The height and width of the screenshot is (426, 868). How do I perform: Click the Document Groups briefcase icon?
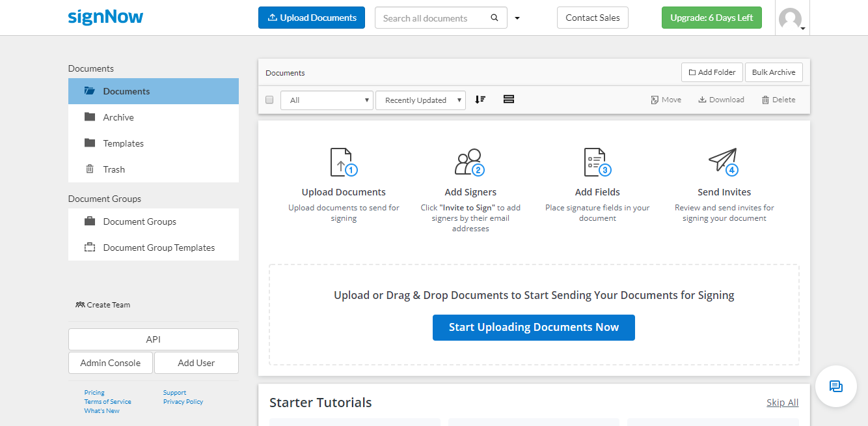(90, 221)
